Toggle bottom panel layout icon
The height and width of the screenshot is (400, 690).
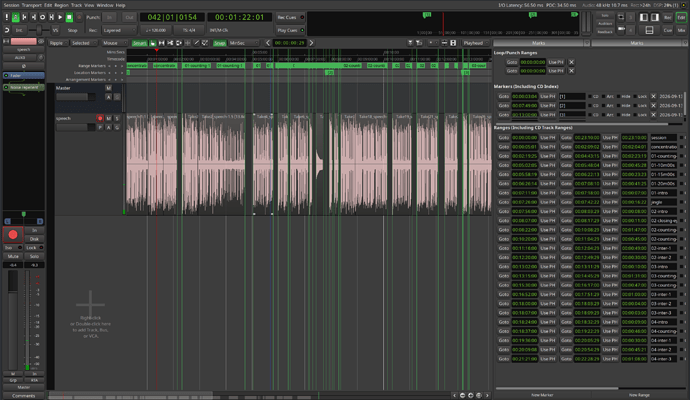click(649, 30)
